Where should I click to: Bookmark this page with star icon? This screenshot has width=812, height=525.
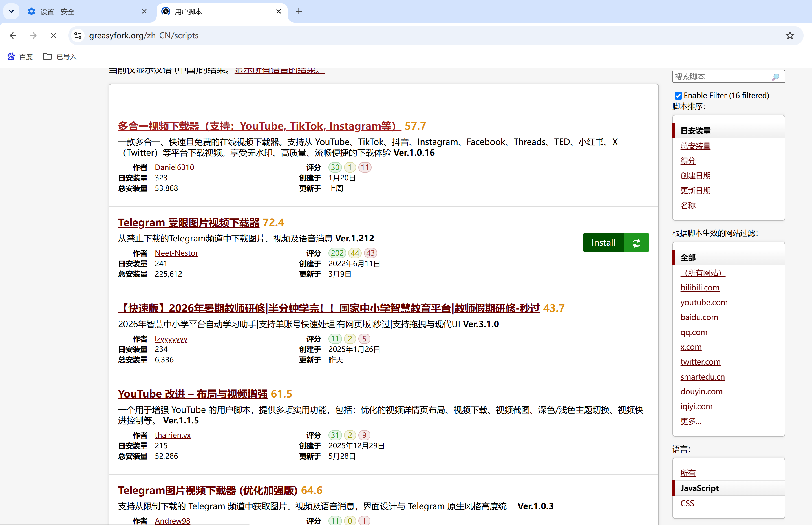click(x=790, y=36)
